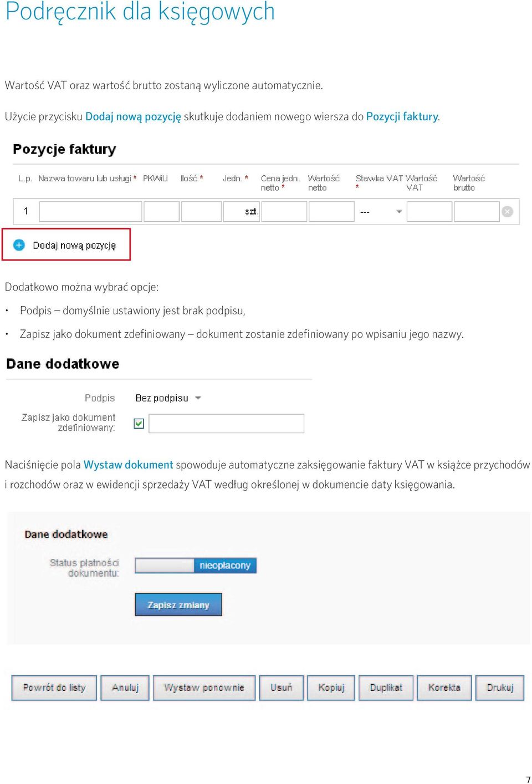Viewport: 532px width, 784px height.
Task: Click the Drukuj button
Action: (500, 688)
